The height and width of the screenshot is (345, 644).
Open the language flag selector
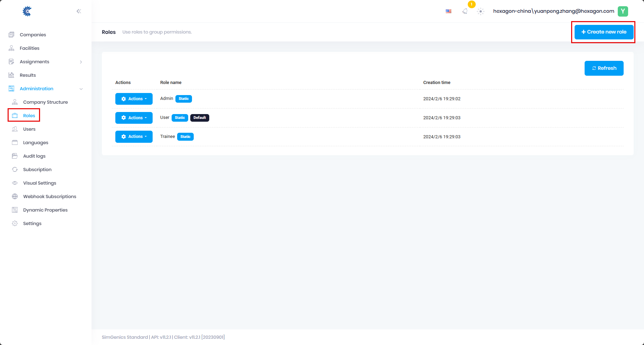point(449,11)
